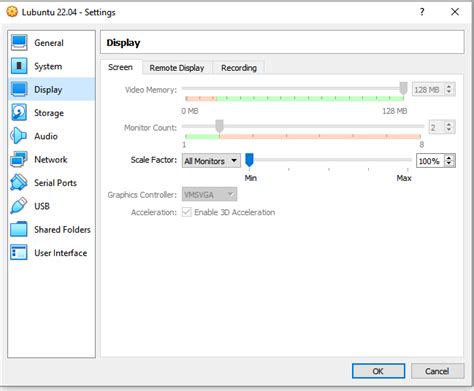Open the Serial Ports connector icon

[19, 183]
